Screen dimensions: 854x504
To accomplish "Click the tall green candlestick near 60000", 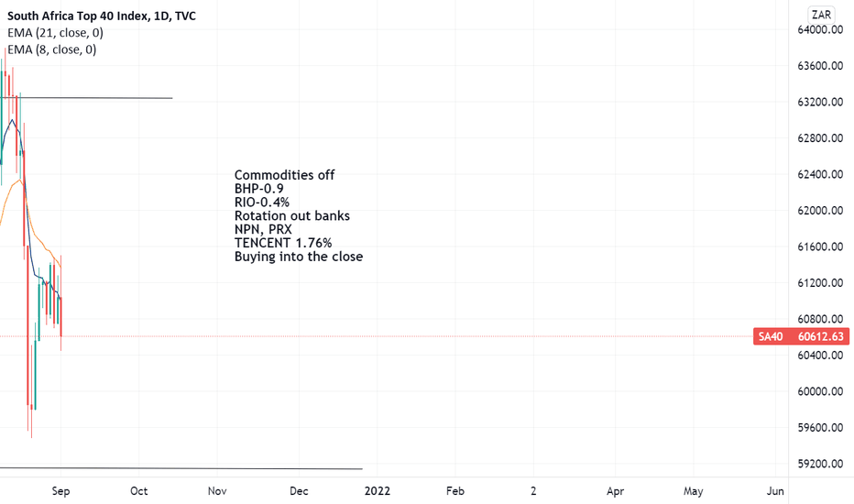I will tap(36, 374).
